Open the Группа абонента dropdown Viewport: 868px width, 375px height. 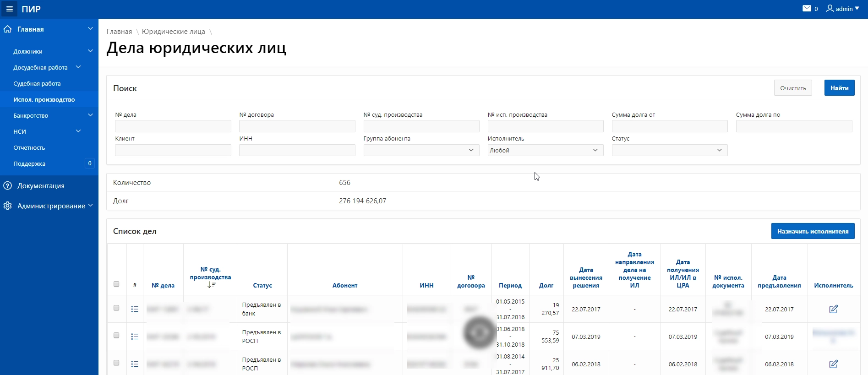tap(421, 150)
